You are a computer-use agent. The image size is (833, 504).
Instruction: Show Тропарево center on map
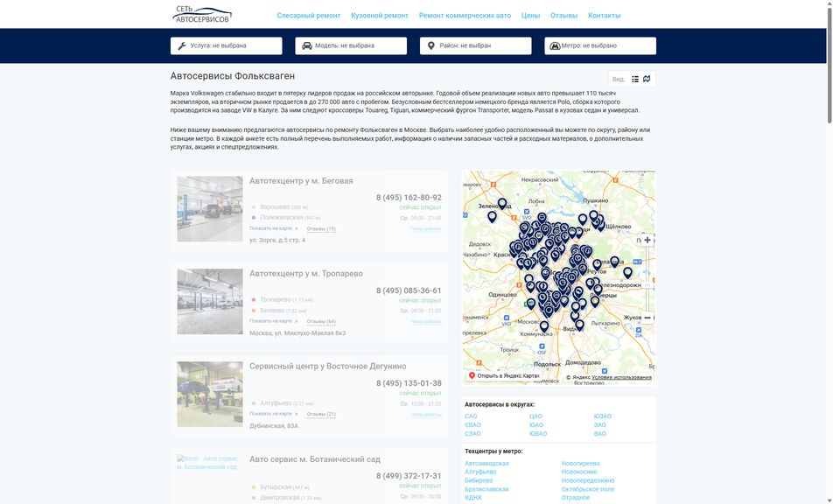[274, 321]
